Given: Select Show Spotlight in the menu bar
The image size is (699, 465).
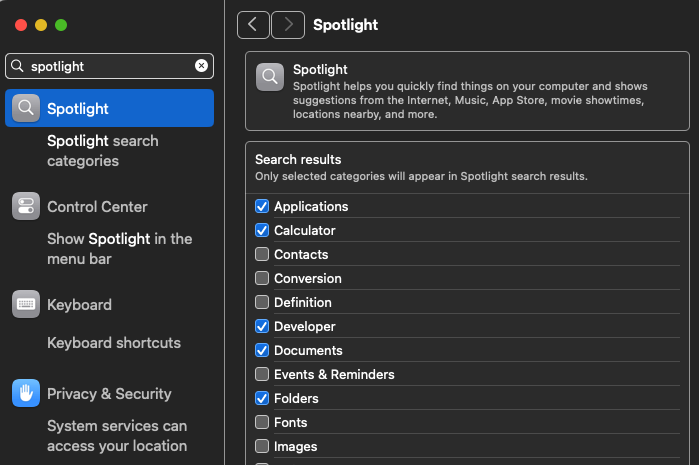Looking at the screenshot, I should tap(119, 249).
